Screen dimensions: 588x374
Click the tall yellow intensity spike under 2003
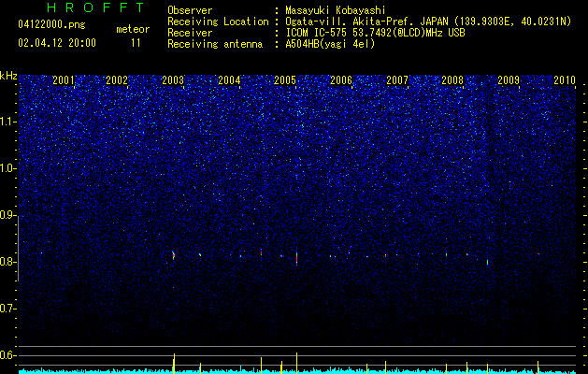click(174, 363)
